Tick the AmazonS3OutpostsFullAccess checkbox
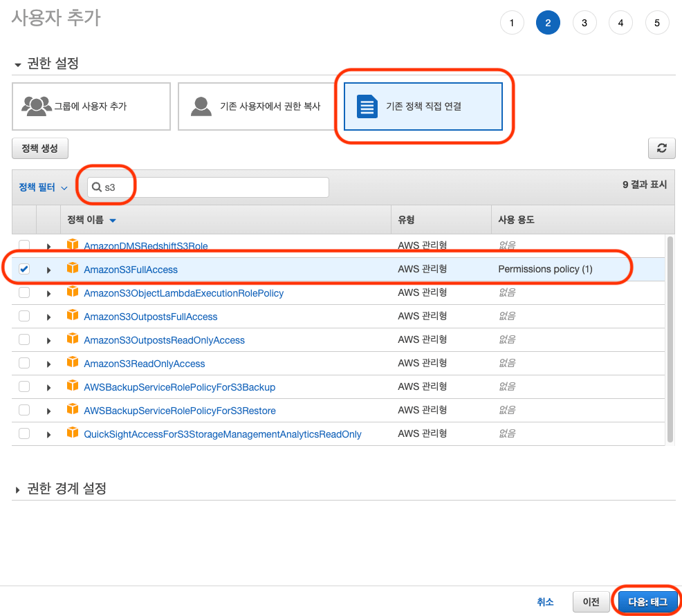 [24, 317]
